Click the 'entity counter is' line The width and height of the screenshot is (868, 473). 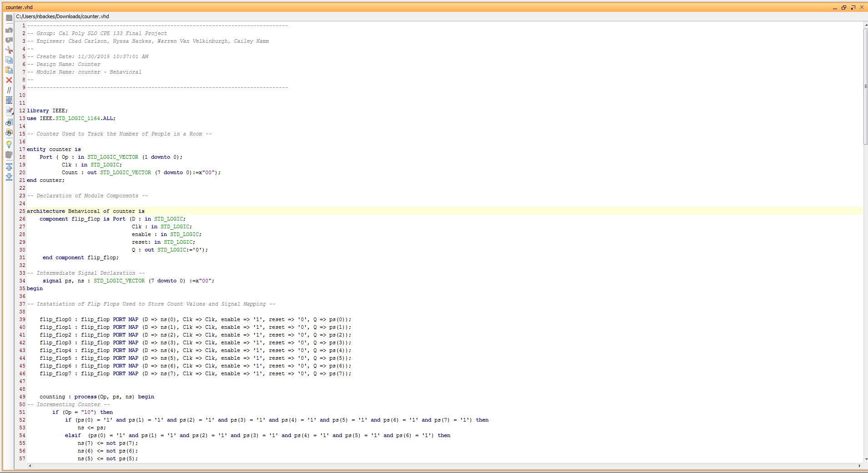(54, 149)
